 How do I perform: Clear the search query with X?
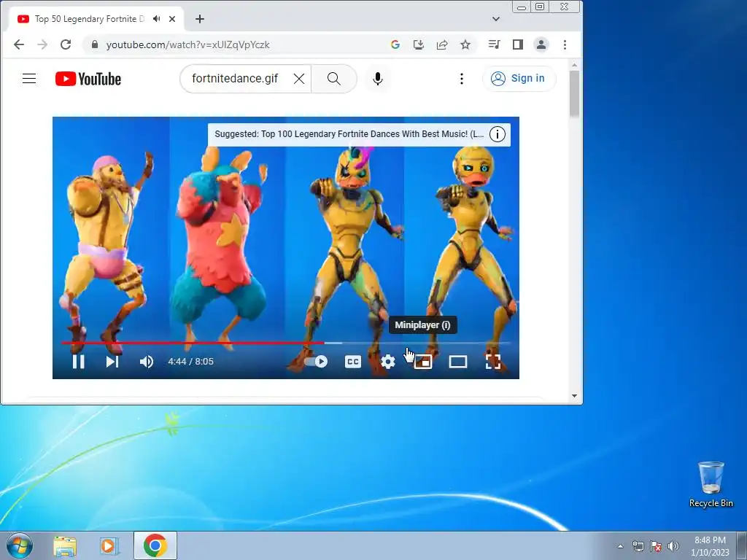(x=298, y=79)
